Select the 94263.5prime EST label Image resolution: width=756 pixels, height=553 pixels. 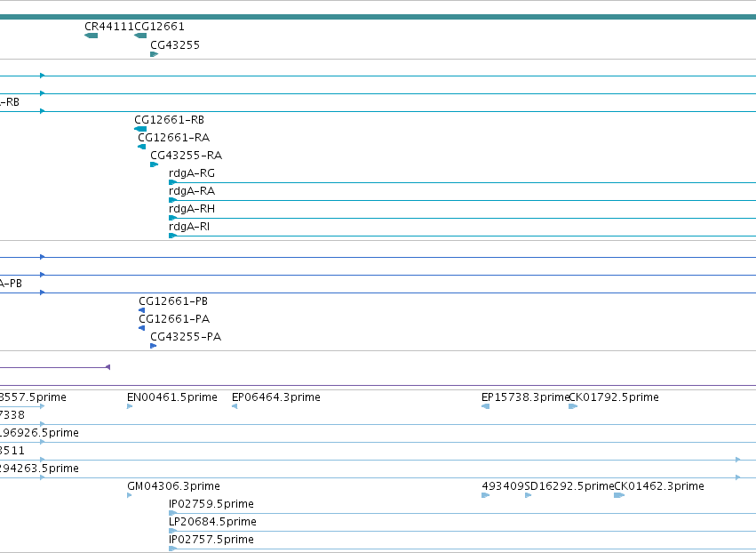click(40, 468)
